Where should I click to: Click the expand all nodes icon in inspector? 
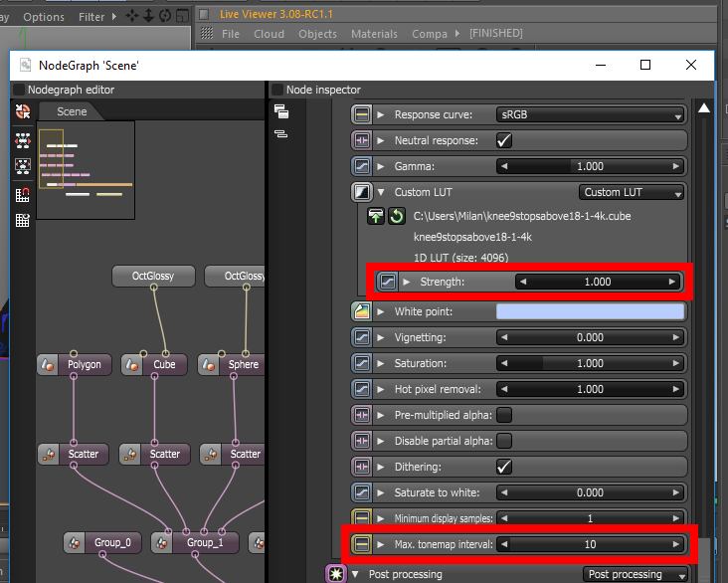(280, 111)
